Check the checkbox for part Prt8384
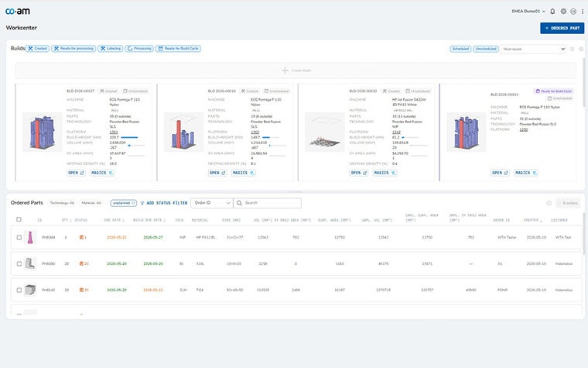Viewport: 588px width, 368px height. tap(19, 237)
